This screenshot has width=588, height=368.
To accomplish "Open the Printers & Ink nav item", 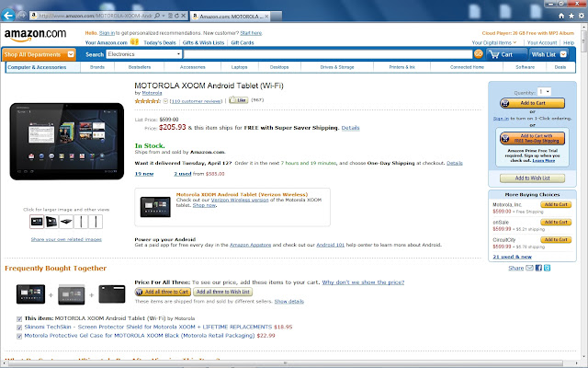I will pos(402,67).
